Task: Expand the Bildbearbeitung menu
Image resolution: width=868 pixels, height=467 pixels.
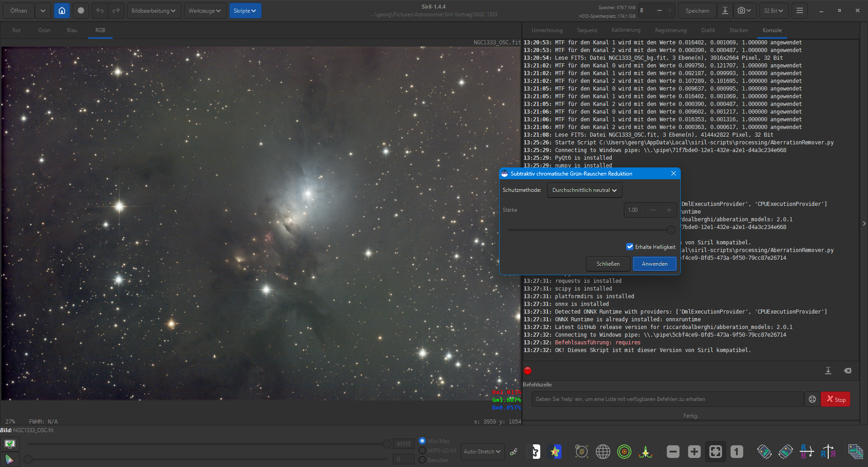Action: click(x=153, y=10)
